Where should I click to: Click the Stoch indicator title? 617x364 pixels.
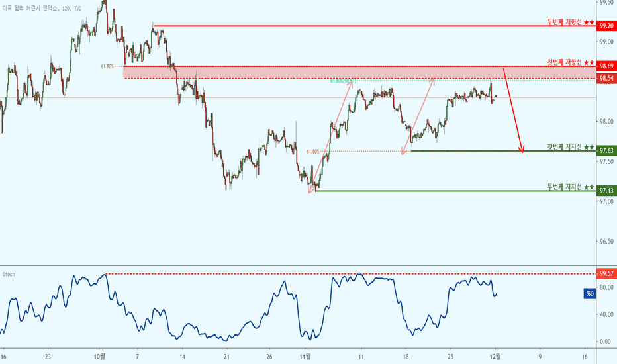point(8,274)
